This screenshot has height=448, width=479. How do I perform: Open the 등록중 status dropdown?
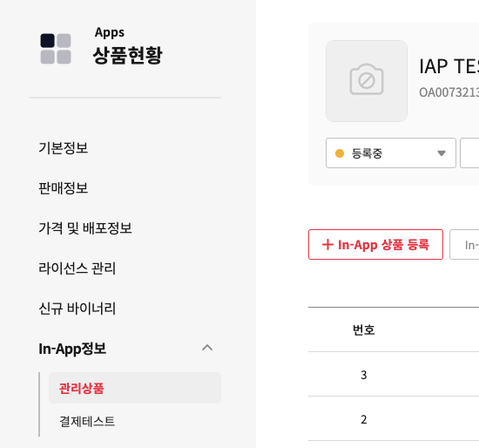point(391,153)
